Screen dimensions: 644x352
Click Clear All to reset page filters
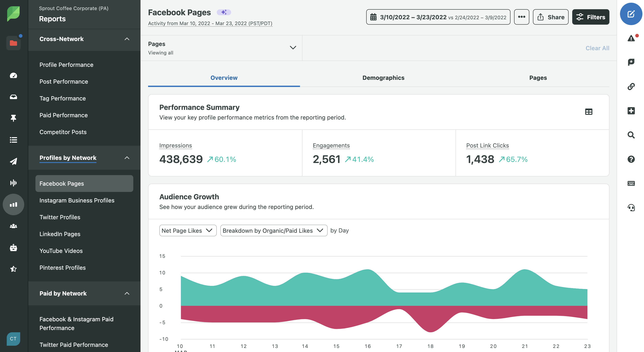598,48
